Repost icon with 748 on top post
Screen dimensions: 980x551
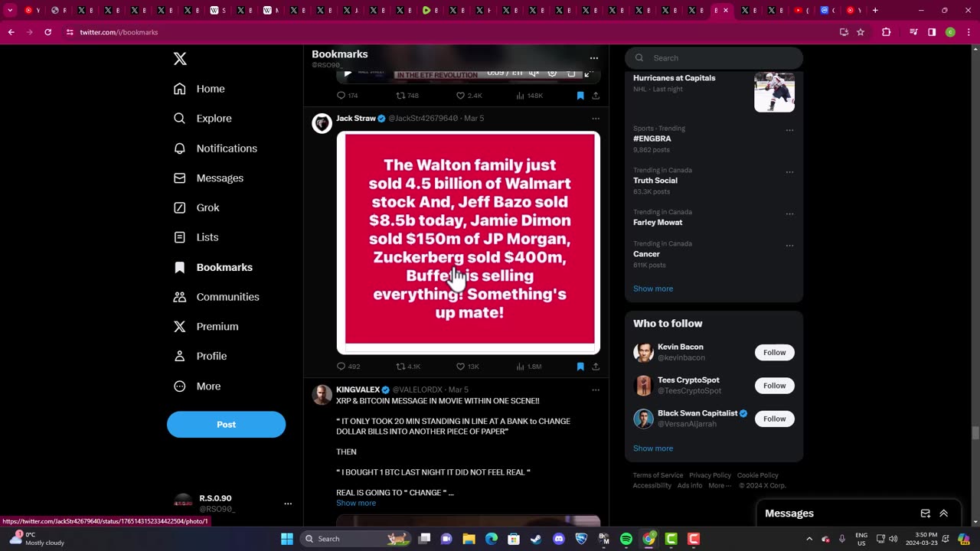click(400, 96)
